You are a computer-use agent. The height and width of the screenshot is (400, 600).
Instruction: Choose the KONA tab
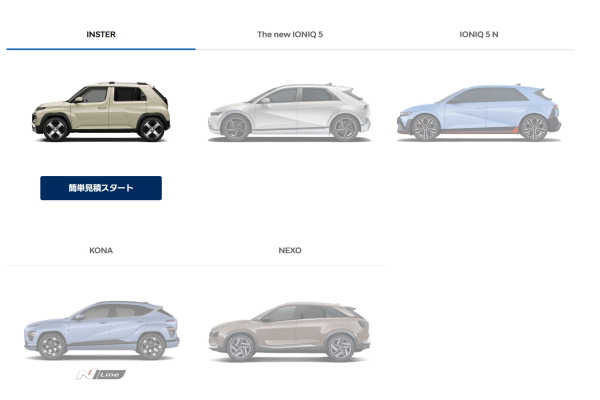pos(101,250)
